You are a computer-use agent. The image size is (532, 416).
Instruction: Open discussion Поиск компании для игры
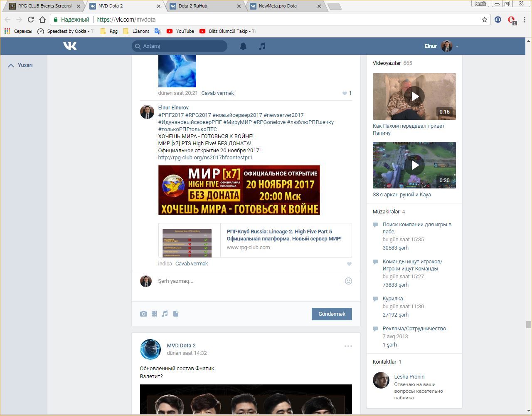click(x=417, y=228)
